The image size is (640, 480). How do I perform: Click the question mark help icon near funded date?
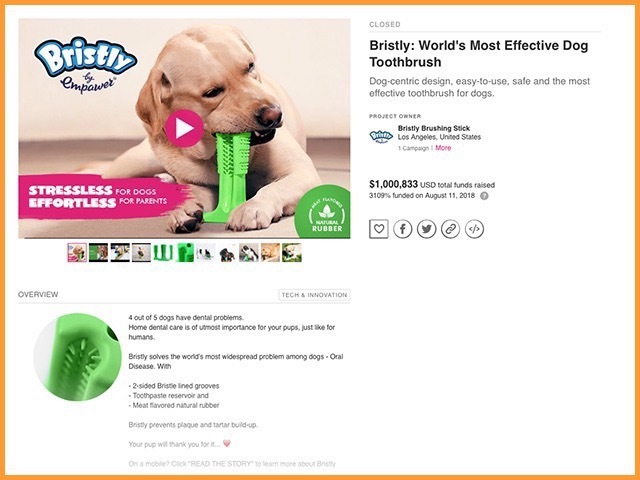coord(484,196)
